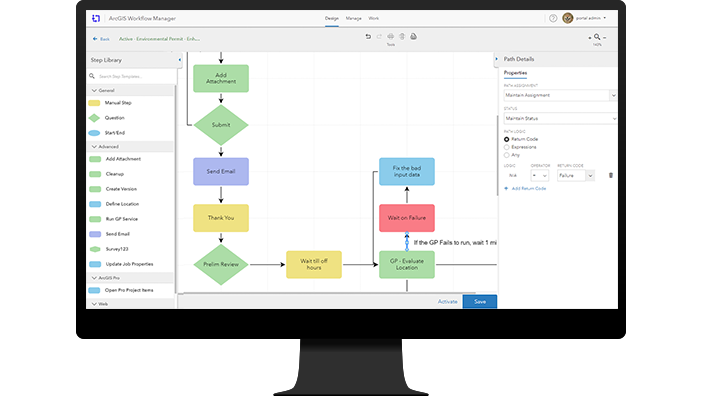Image resolution: width=702 pixels, height=396 pixels.
Task: Select the Any path logic option
Action: (x=506, y=155)
